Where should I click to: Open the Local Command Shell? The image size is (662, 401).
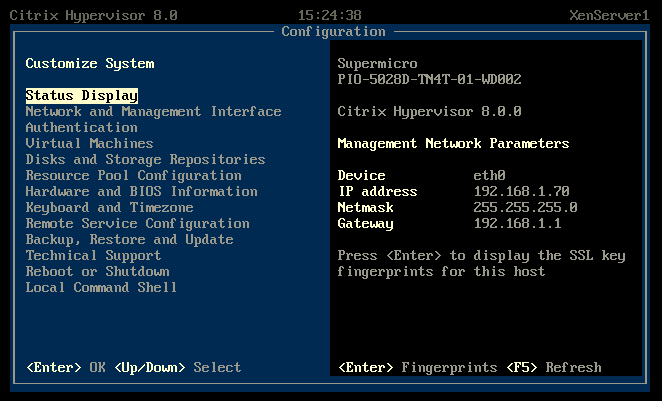[101, 287]
